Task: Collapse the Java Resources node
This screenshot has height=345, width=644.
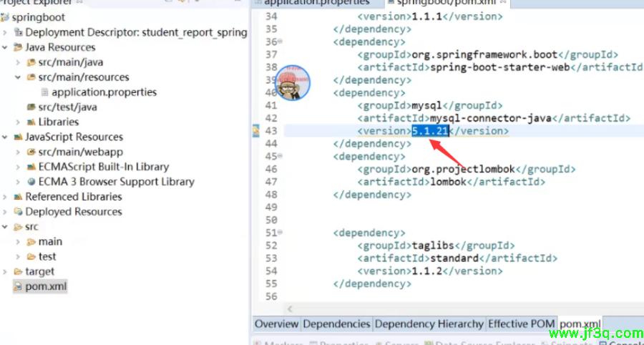Action: tap(6, 47)
